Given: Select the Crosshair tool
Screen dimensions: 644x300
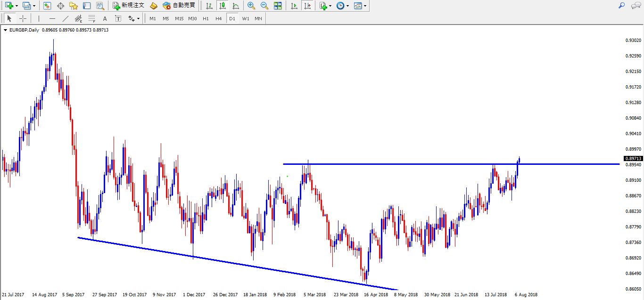Looking at the screenshot, I should [23, 18].
